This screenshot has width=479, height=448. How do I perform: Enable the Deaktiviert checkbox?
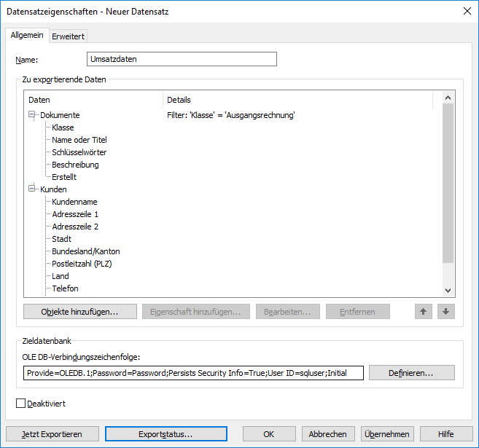point(20,403)
